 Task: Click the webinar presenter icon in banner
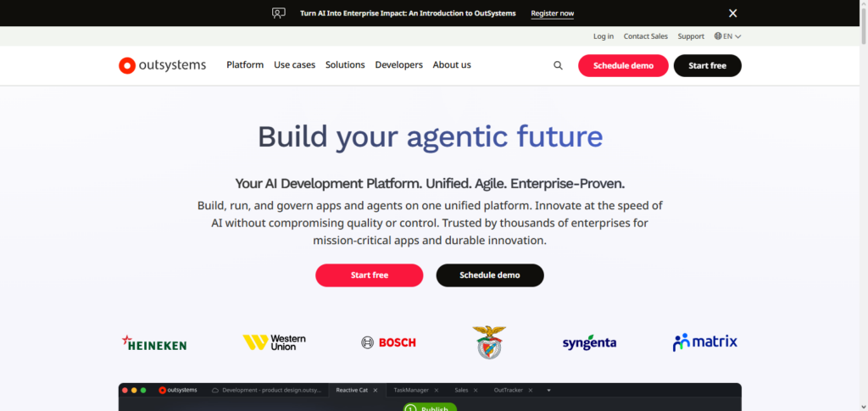pyautogui.click(x=279, y=14)
